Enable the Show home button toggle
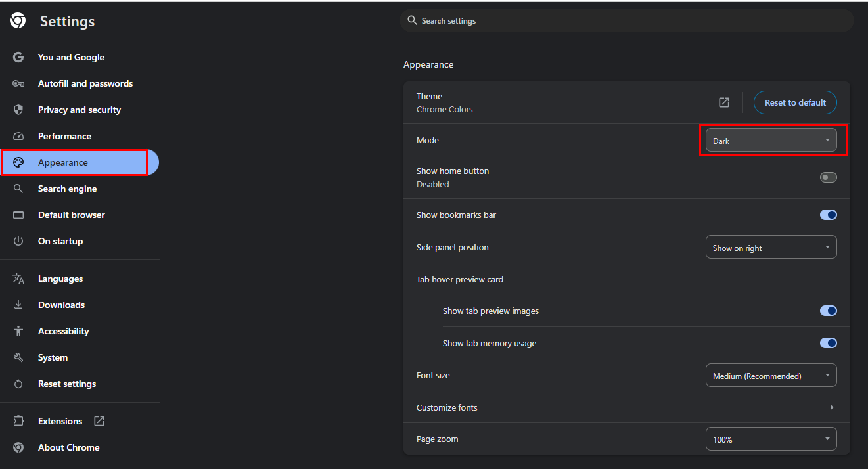Viewport: 868px width, 469px height. 828,177
